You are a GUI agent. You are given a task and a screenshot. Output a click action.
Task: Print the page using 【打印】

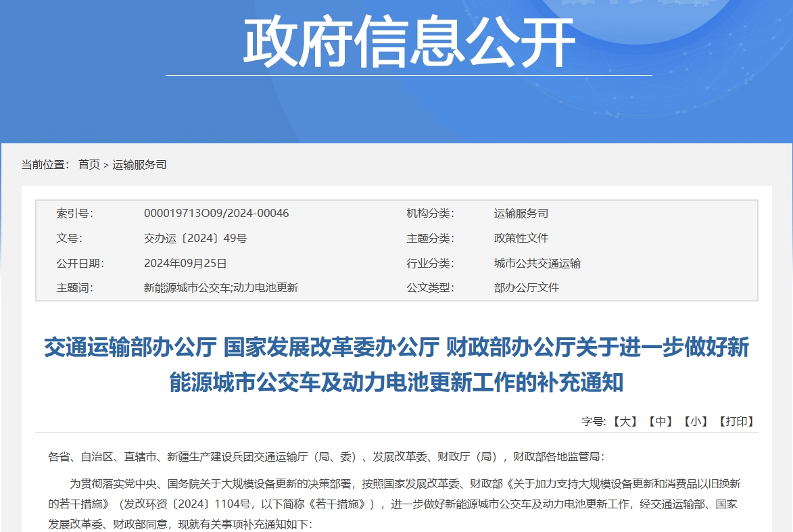736,421
